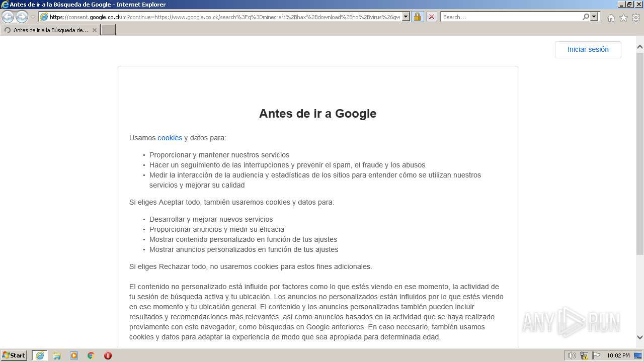Go back with the browser Back arrow
644x362 pixels.
click(8, 17)
